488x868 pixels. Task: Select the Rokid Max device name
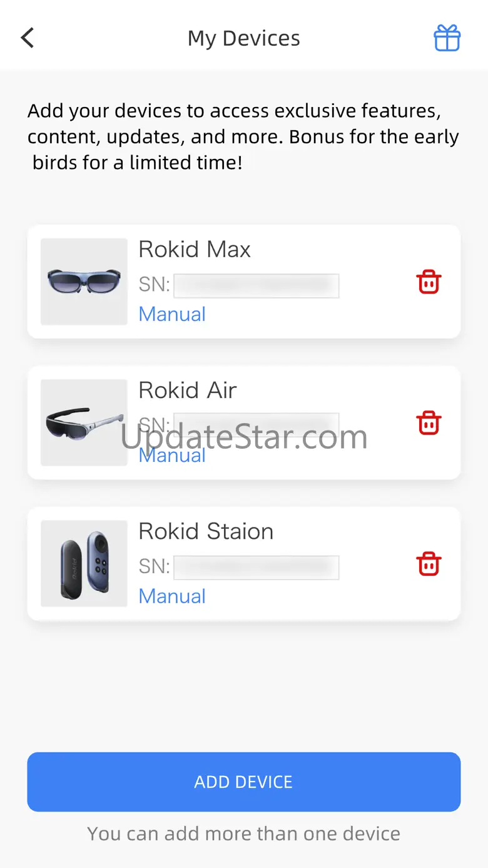[195, 250]
